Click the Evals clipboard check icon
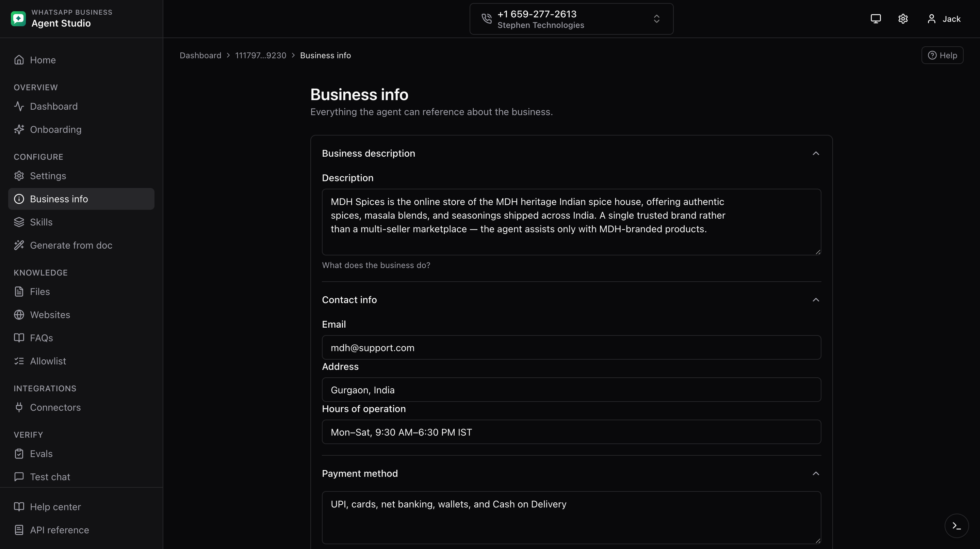980x549 pixels. click(x=19, y=454)
